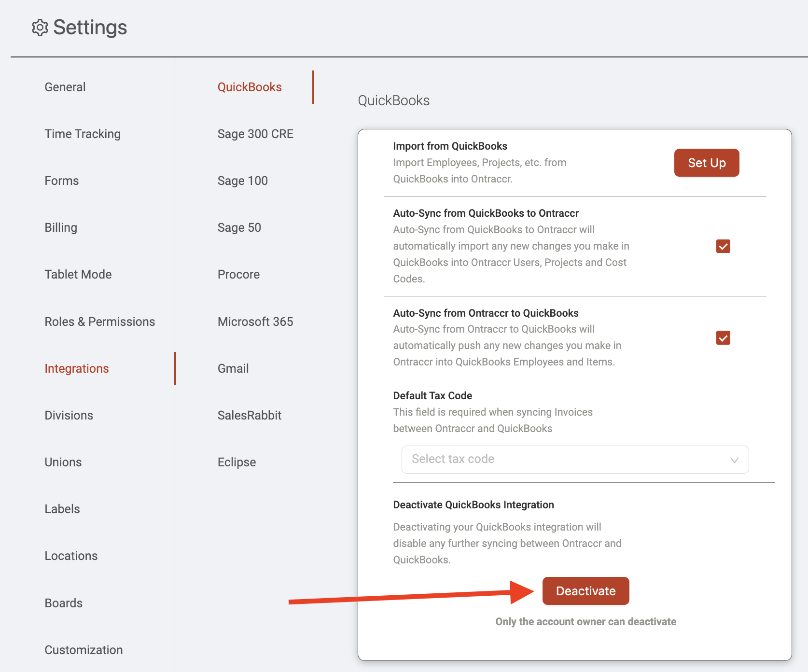Open Roles & Permissions settings
The width and height of the screenshot is (808, 672).
point(100,322)
